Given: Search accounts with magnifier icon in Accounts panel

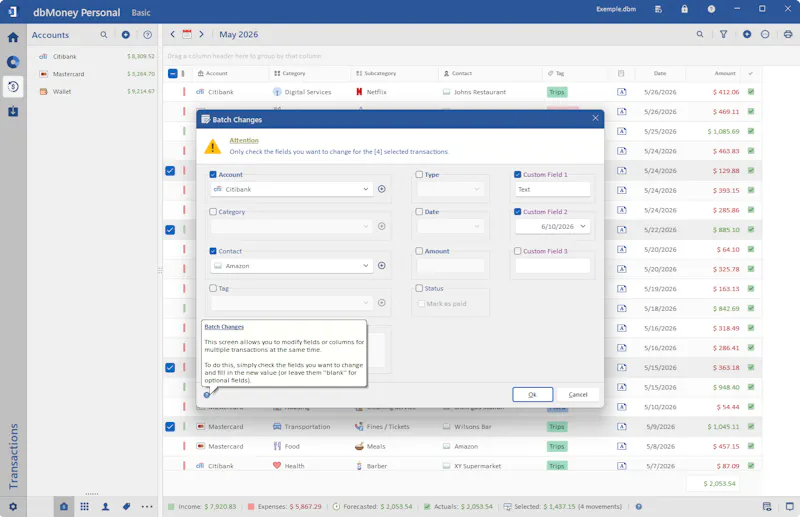Looking at the screenshot, I should [x=104, y=35].
